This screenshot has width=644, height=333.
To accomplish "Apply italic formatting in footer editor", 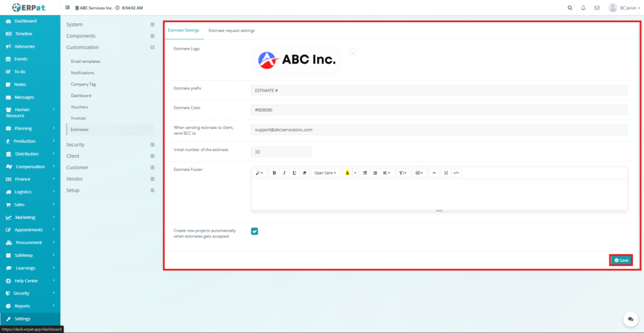I will click(284, 172).
